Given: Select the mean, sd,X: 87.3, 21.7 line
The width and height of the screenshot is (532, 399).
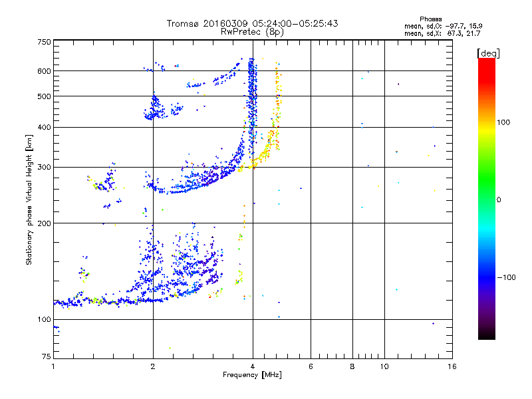Looking at the screenshot, I should point(442,33).
